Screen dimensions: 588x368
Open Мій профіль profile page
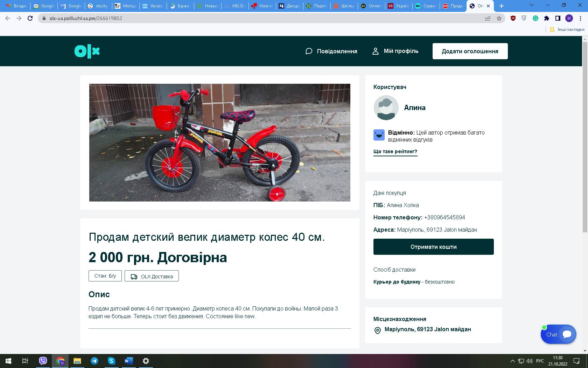point(395,51)
